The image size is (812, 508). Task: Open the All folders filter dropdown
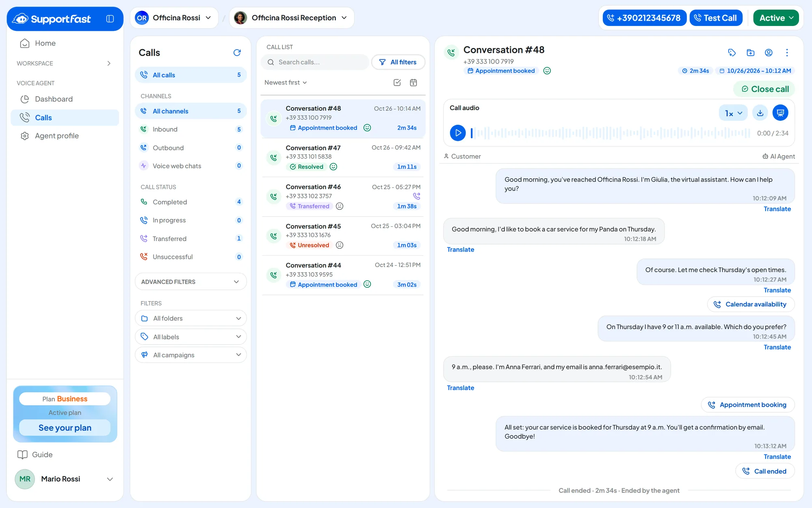190,318
